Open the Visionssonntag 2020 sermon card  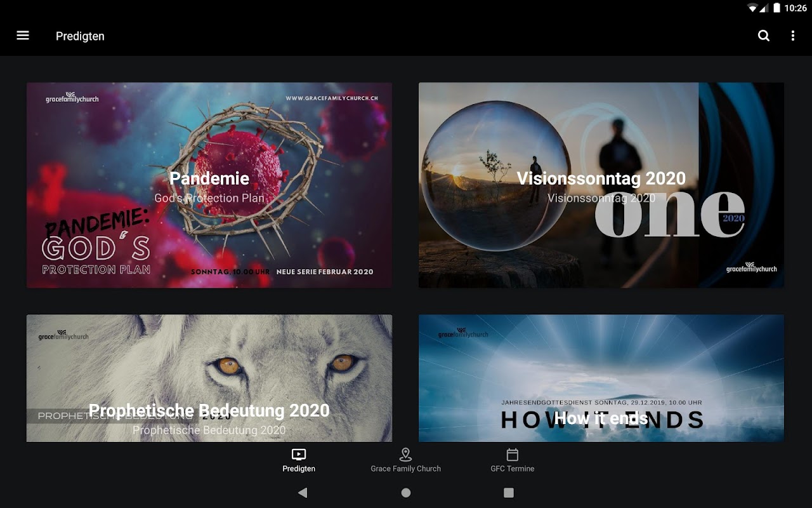click(x=601, y=185)
